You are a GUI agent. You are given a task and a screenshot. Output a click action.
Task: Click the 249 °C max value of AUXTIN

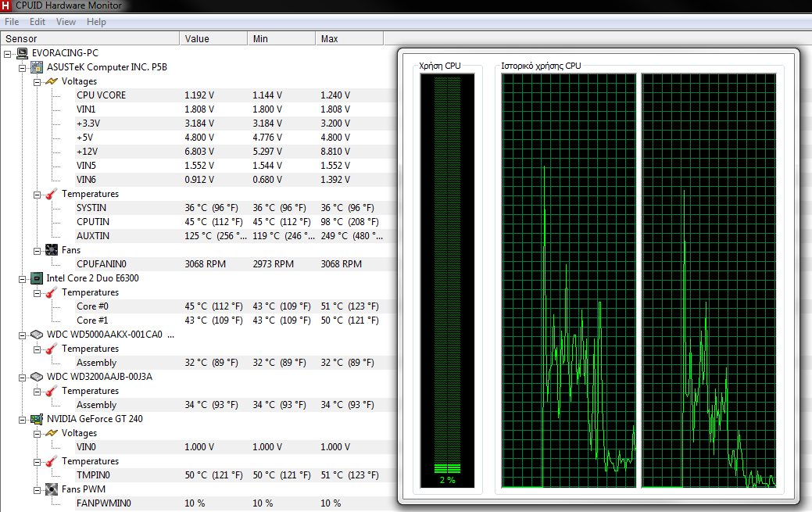pyautogui.click(x=352, y=236)
